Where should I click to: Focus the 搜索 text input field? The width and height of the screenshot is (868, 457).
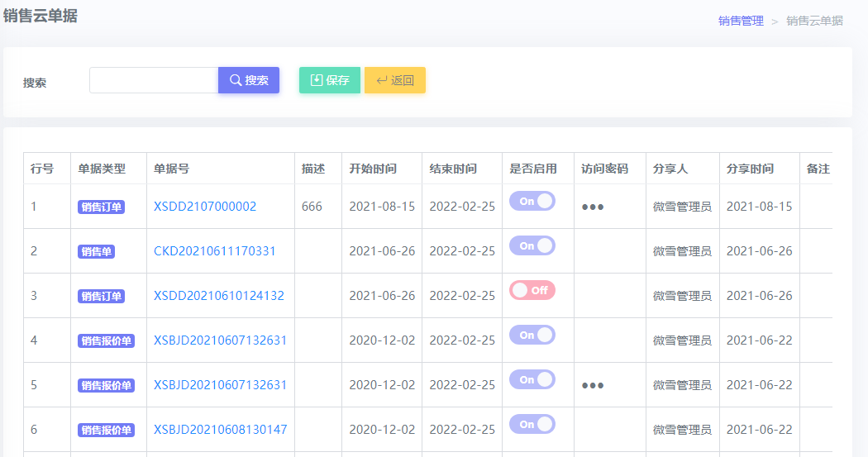pos(154,80)
